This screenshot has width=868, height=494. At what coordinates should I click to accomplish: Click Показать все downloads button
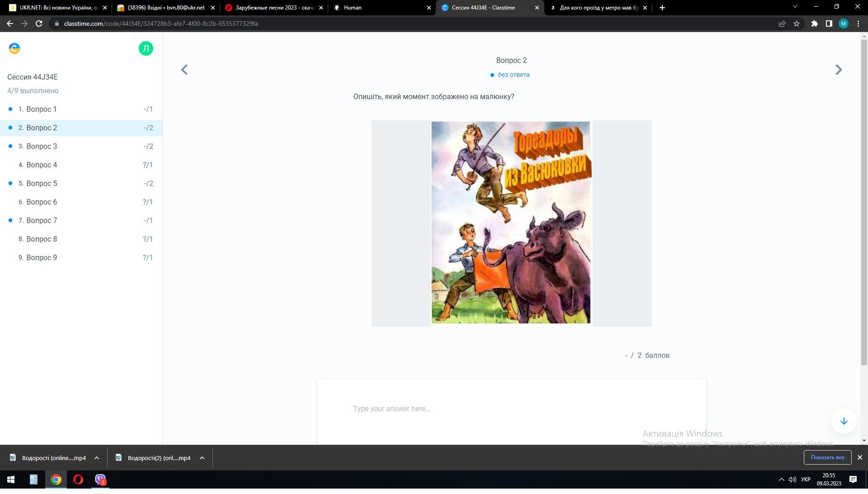tap(827, 457)
